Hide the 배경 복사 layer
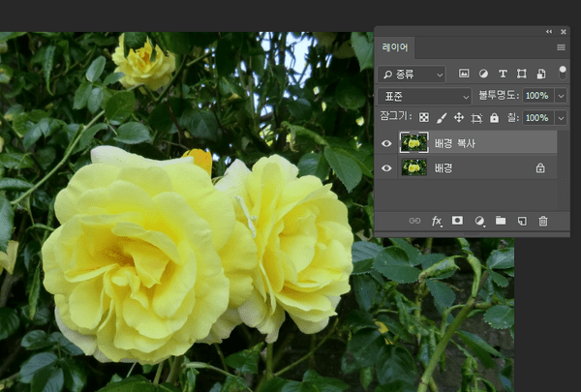The height and width of the screenshot is (392, 581). pos(387,143)
